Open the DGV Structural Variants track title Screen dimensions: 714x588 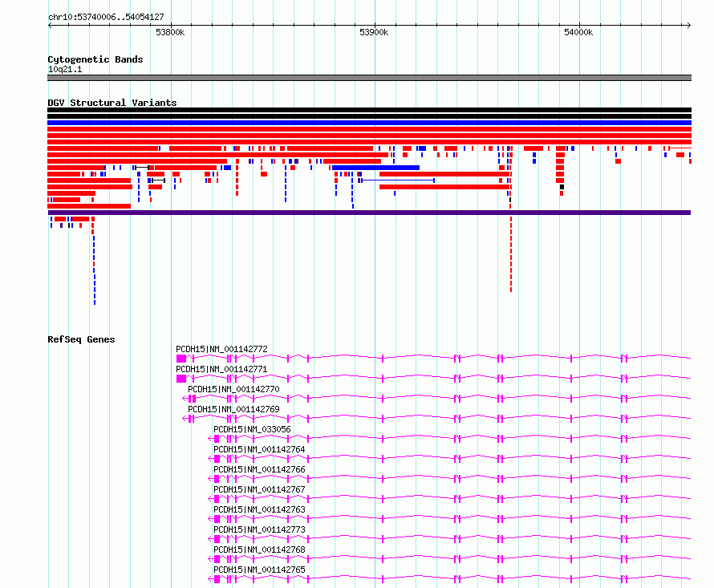(x=112, y=103)
